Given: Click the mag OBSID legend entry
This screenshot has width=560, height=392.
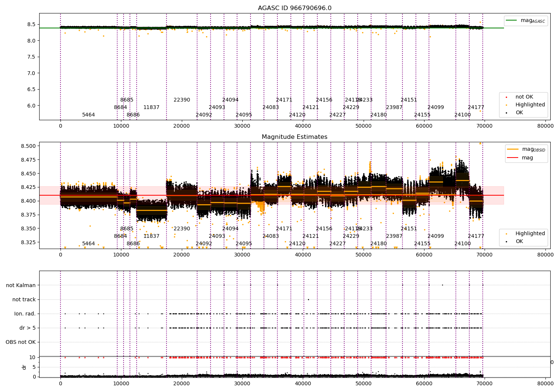Looking at the screenshot, I should [527, 149].
